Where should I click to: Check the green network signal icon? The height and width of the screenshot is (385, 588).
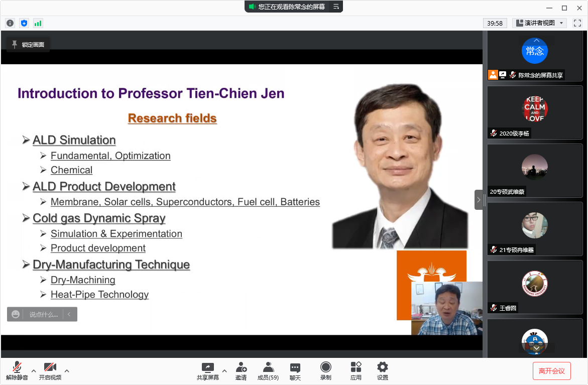pyautogui.click(x=38, y=23)
